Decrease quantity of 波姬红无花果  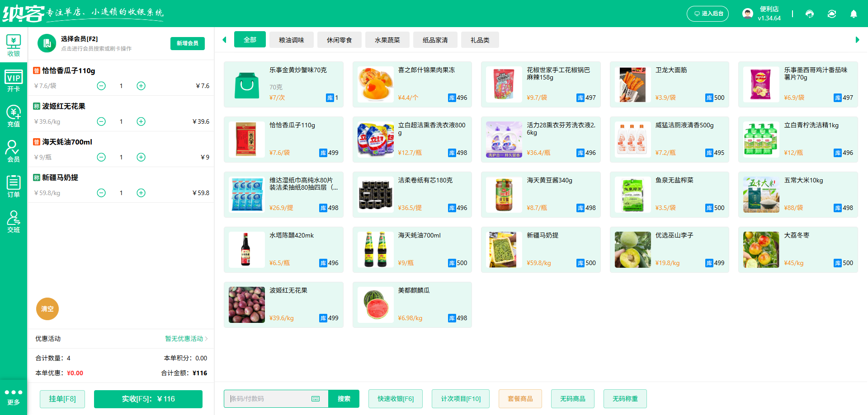tap(101, 121)
